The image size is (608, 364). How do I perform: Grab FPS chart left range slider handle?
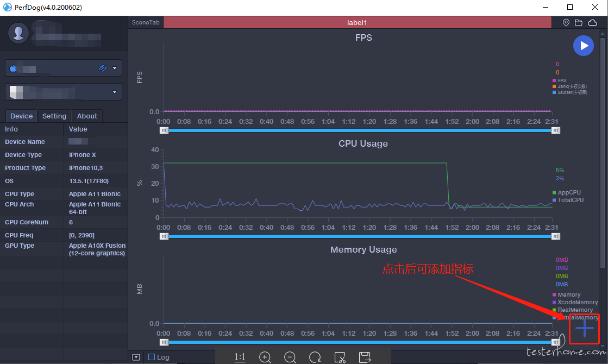coord(164,130)
